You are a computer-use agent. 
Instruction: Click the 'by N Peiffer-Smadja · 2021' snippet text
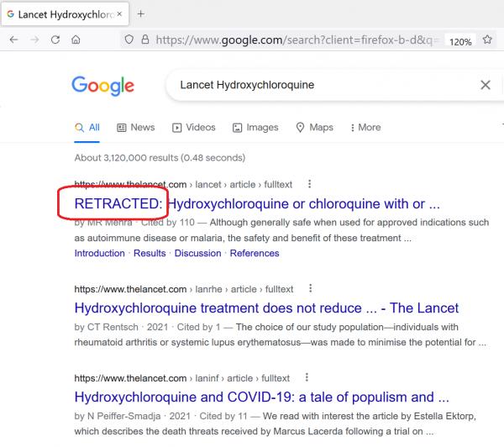pyautogui.click(x=133, y=416)
